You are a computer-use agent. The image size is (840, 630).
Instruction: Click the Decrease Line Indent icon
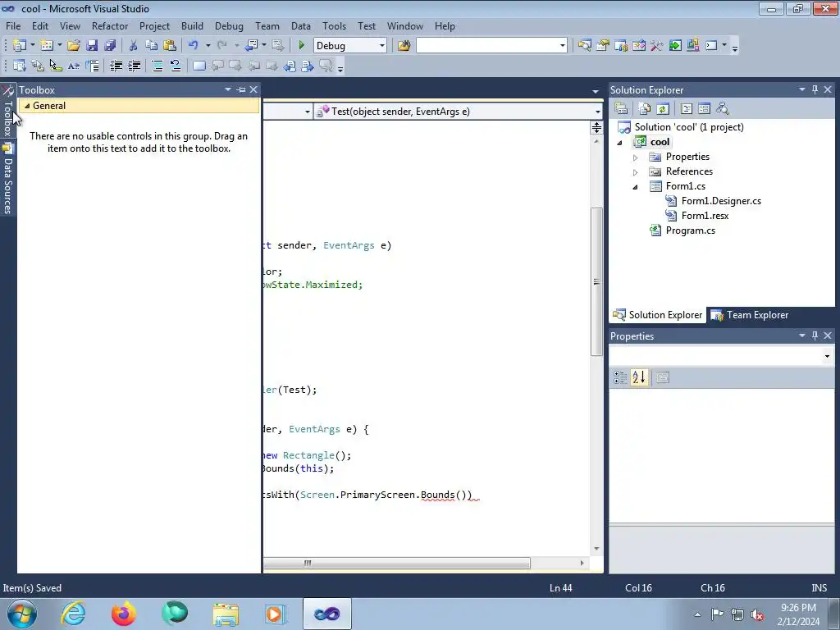[116, 66]
